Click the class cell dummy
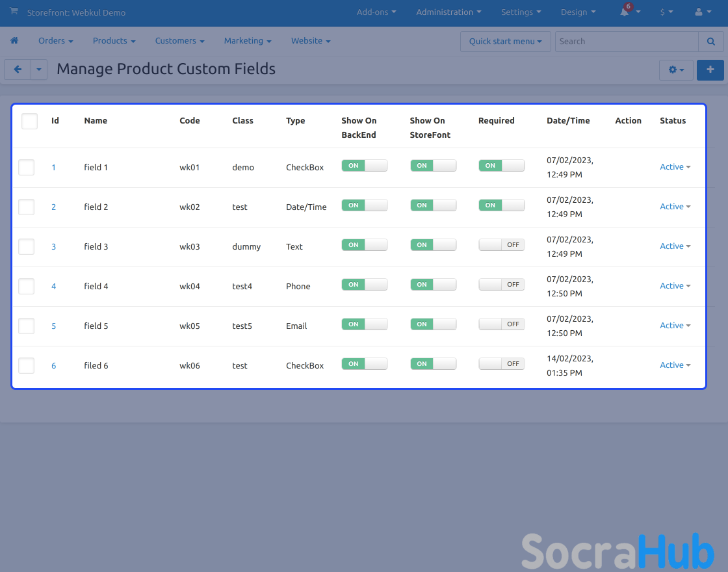 point(246,246)
